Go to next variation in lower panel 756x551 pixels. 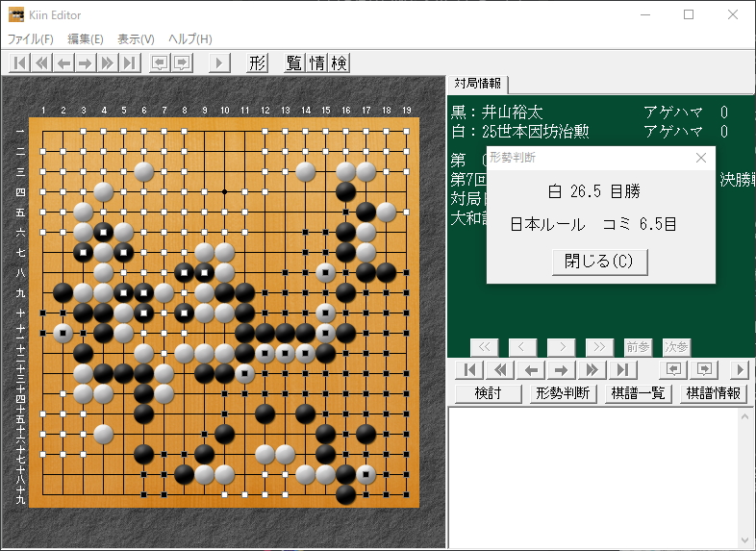[x=704, y=370]
